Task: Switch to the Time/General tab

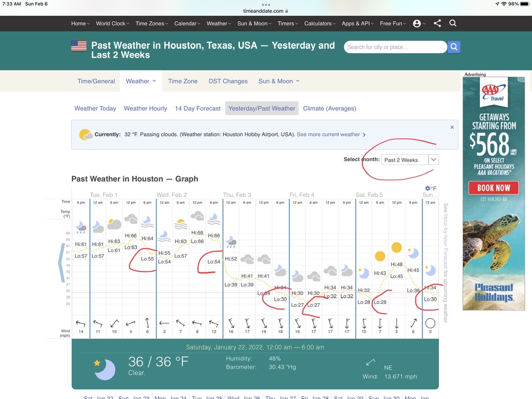Action: 96,81
